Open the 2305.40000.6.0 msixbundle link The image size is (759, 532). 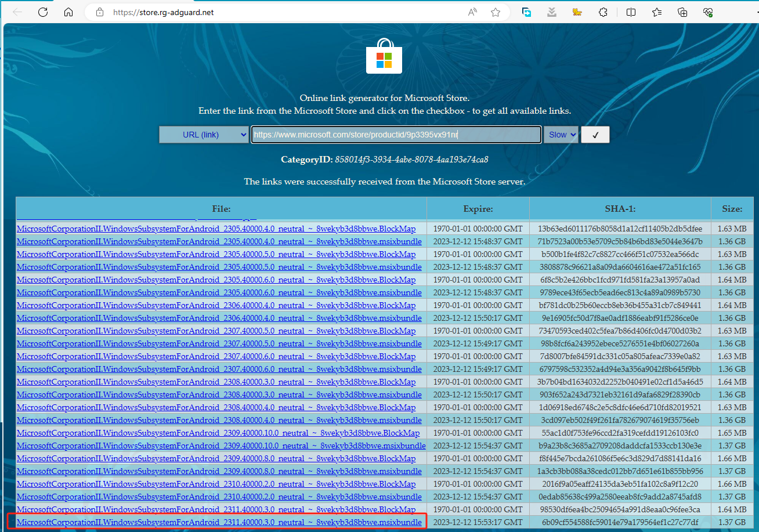pos(219,292)
